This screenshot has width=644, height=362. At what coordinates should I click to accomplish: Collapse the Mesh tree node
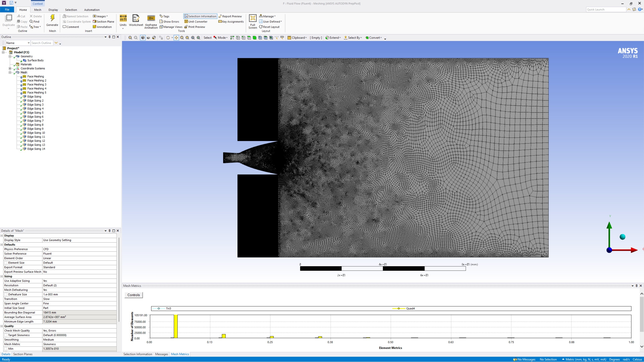coord(10,72)
